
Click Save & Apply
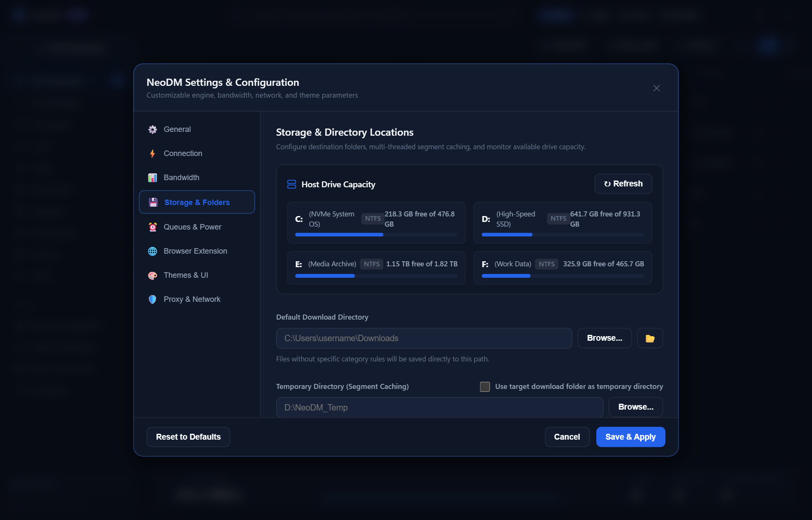click(x=630, y=437)
